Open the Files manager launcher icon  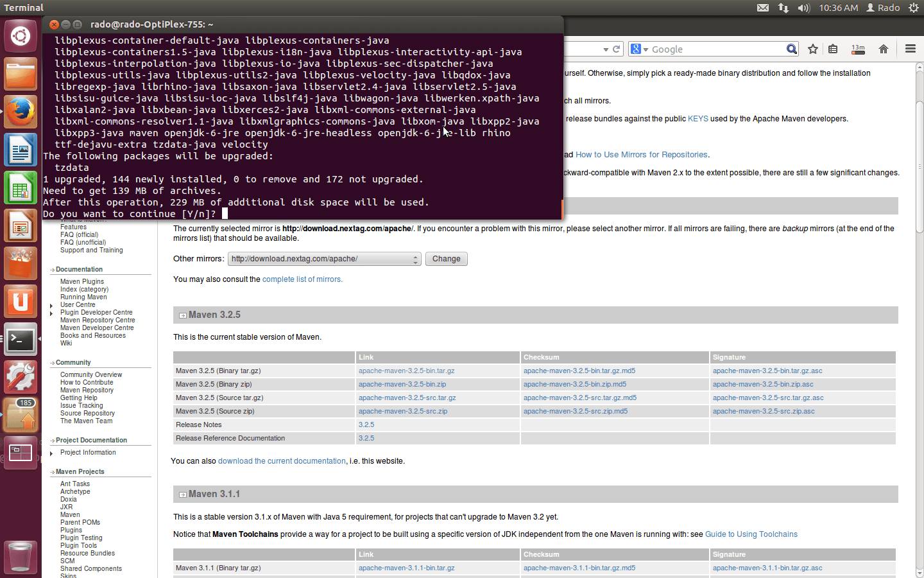pos(21,74)
